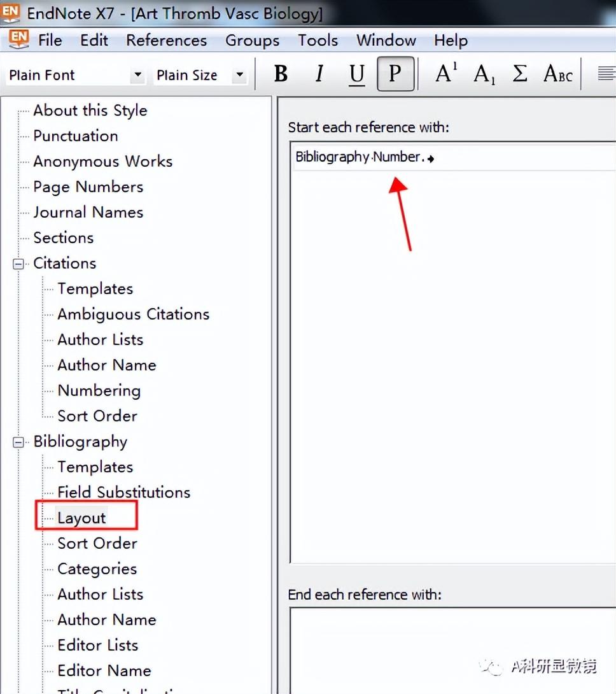This screenshot has width=616, height=694.
Task: Open the Window menu
Action: pos(386,40)
